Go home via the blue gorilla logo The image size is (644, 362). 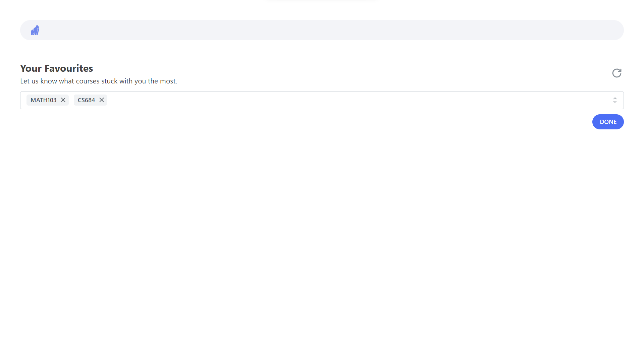(35, 30)
